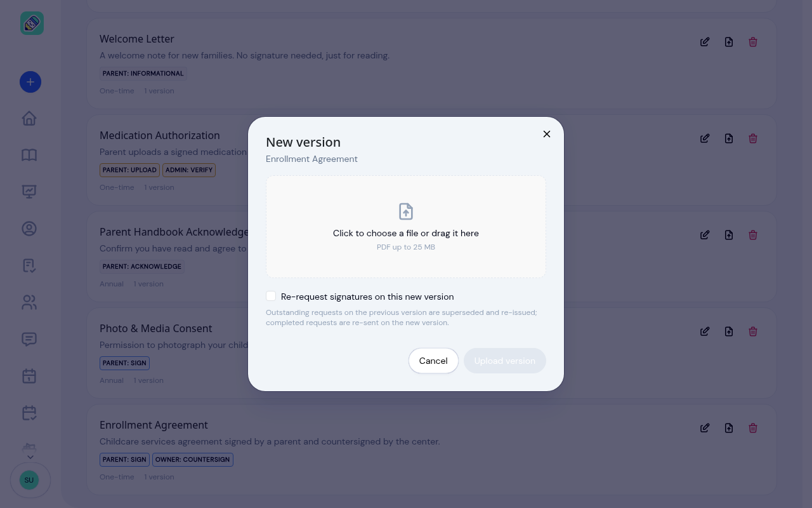Click the app logo in the sidebar
Image resolution: width=812 pixels, height=508 pixels.
coord(32,23)
